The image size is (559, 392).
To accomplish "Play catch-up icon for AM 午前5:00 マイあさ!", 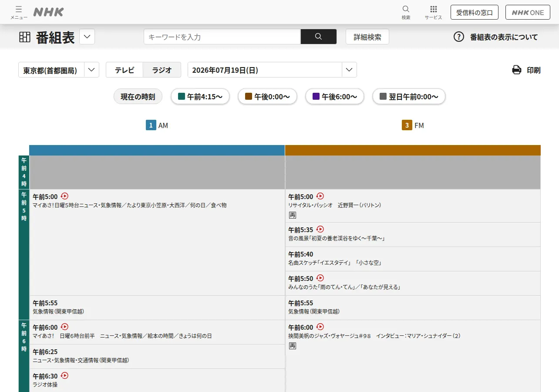I will (64, 196).
